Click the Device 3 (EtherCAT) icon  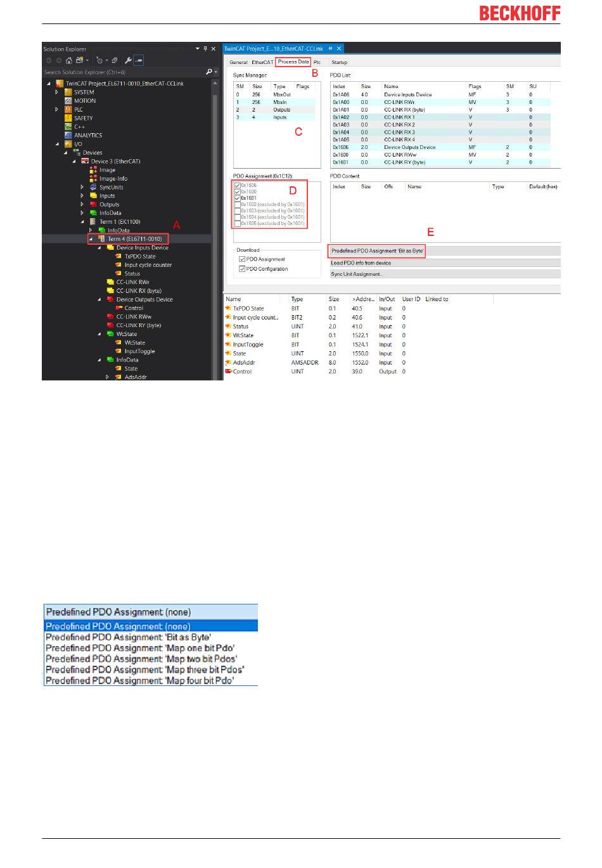[x=85, y=161]
